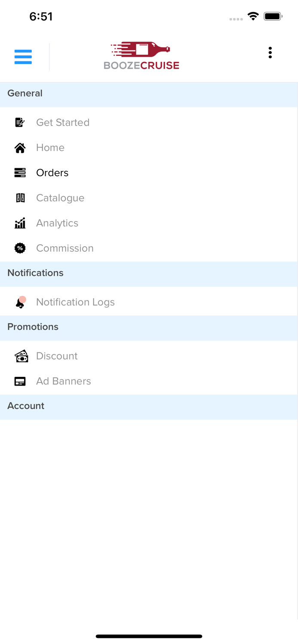Screen dimensions: 298x644
Task: Open the three-dot overflow menu
Action: pos(270,53)
